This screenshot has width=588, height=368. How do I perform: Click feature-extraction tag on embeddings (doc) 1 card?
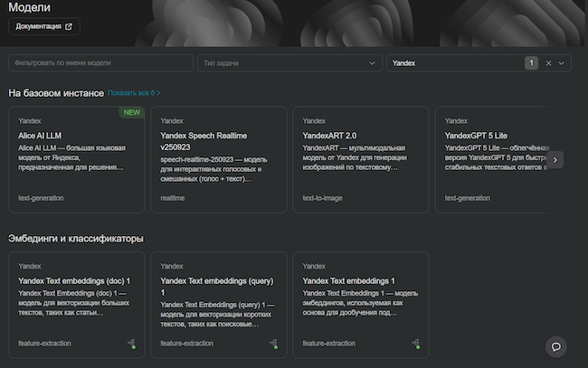(44, 344)
